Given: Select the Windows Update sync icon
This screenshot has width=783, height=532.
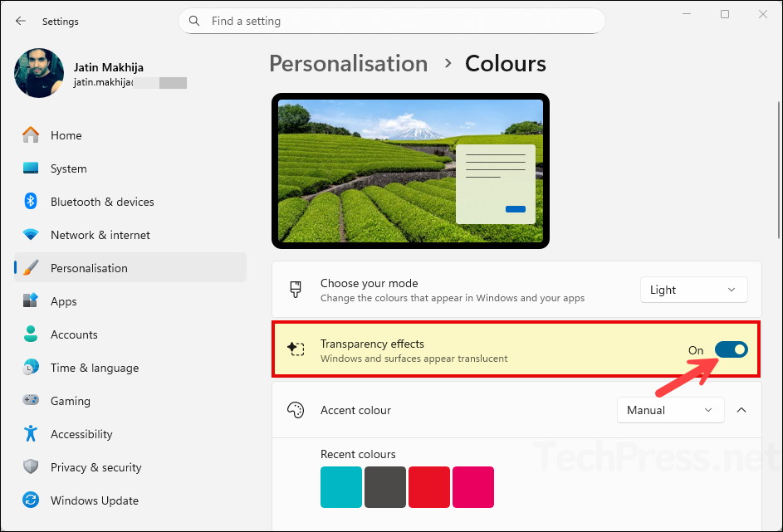Looking at the screenshot, I should 31,500.
